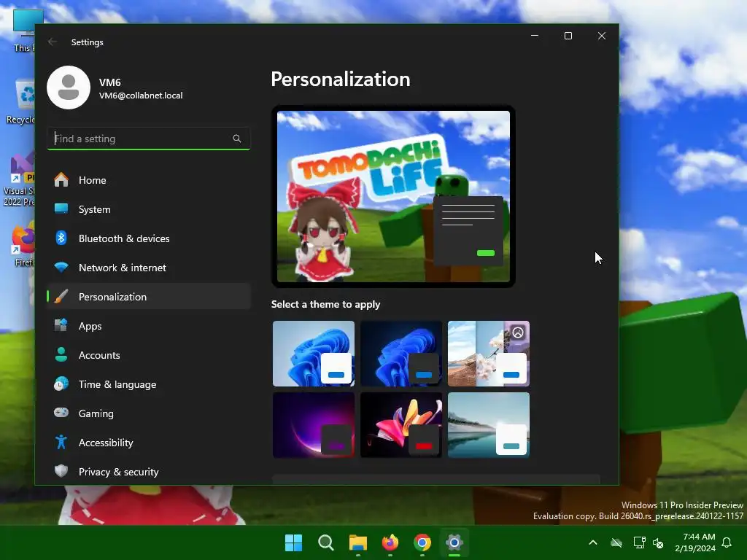Image resolution: width=747 pixels, height=560 pixels.
Task: Click the 'Select a theme to apply' label
Action: [x=326, y=304]
